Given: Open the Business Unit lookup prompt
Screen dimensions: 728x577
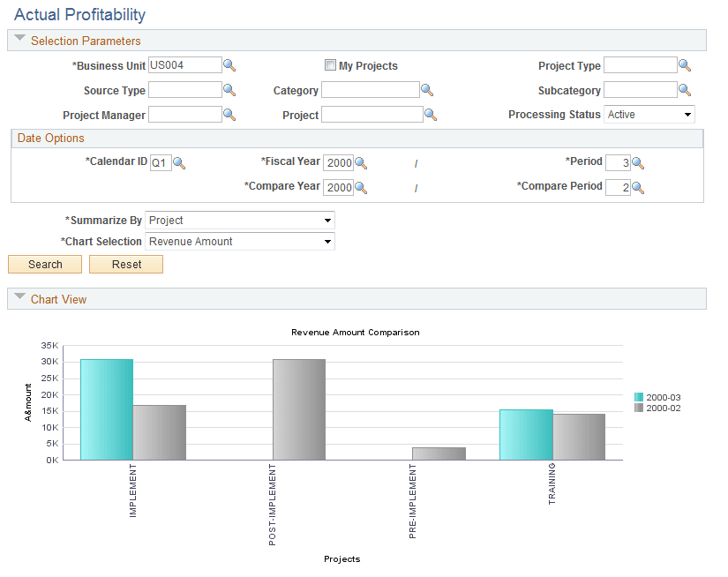Looking at the screenshot, I should [229, 64].
